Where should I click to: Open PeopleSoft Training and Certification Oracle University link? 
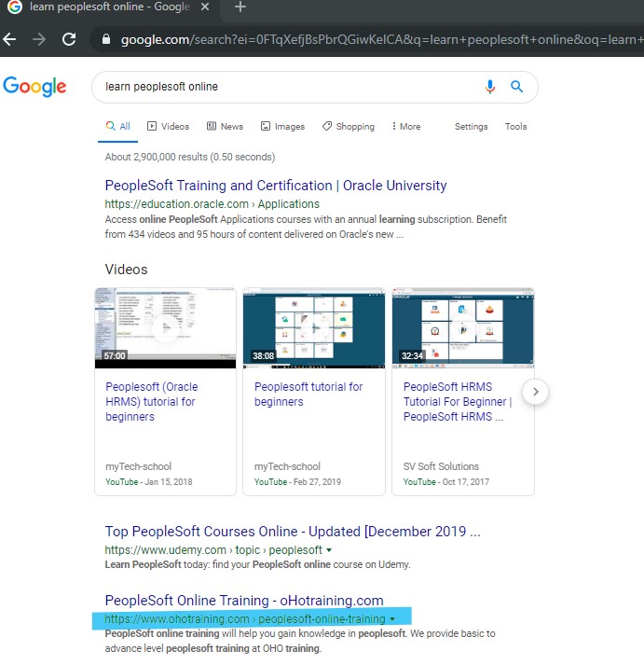click(x=276, y=186)
